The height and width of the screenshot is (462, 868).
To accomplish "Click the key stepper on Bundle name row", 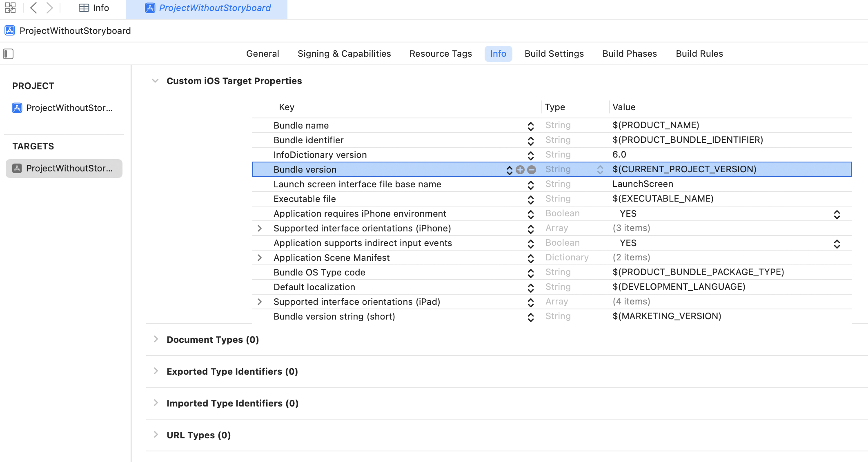I will 530,126.
